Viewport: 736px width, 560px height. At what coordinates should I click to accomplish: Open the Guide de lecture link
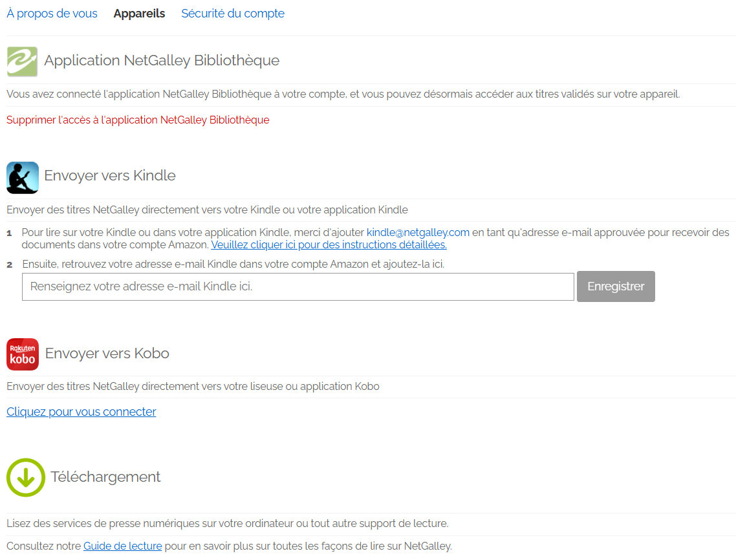(122, 546)
